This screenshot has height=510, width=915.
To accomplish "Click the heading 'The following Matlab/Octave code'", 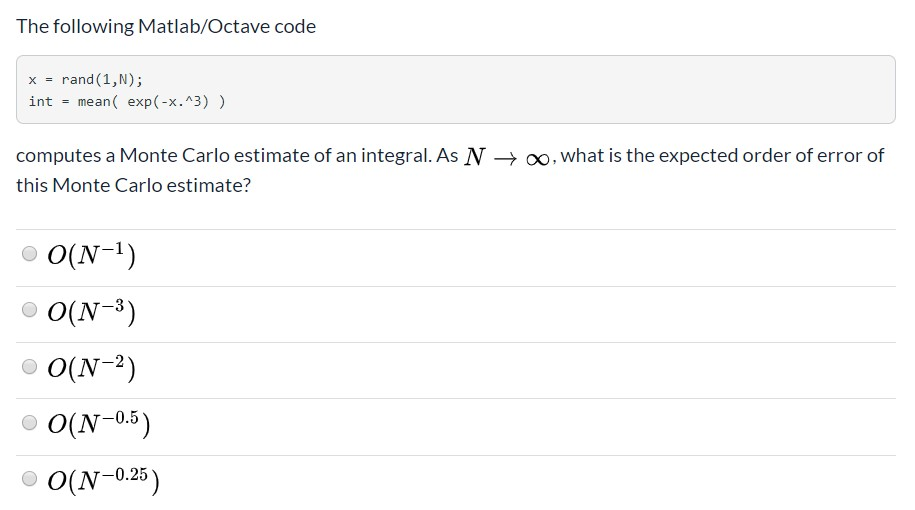I will tap(166, 26).
